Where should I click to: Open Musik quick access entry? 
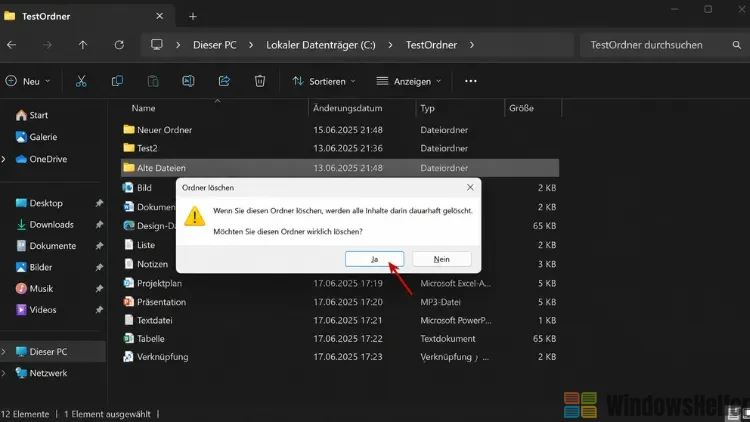pos(34,289)
